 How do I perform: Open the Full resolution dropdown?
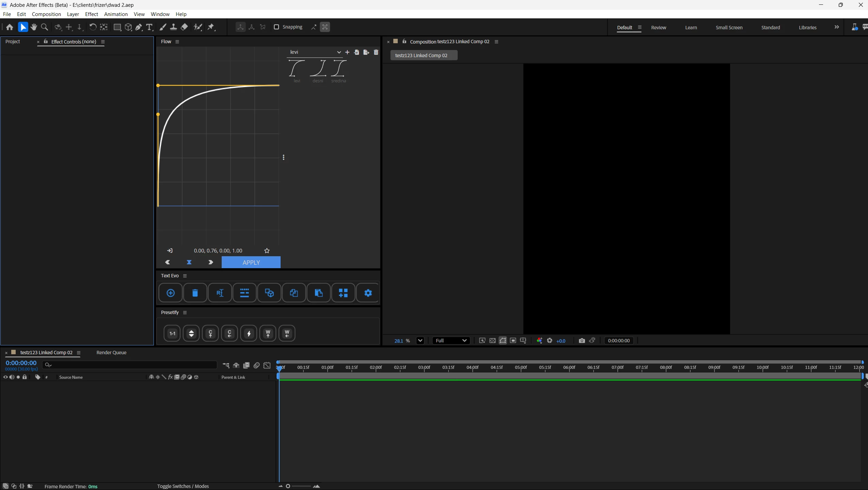(x=451, y=341)
